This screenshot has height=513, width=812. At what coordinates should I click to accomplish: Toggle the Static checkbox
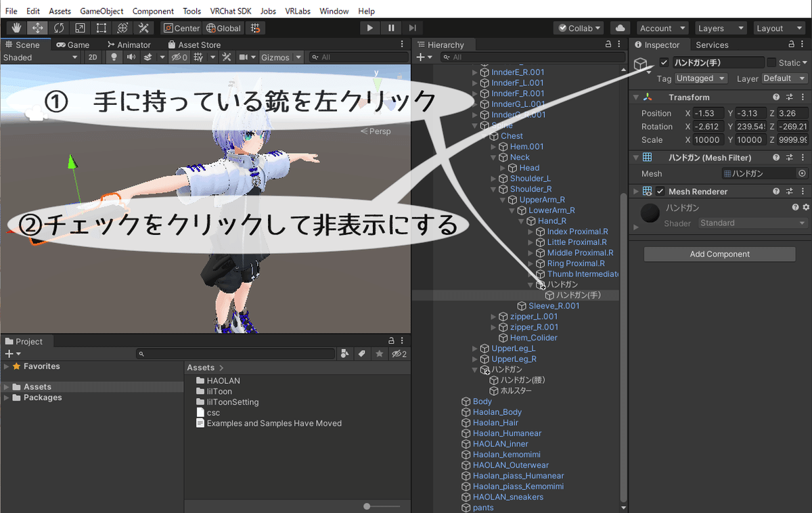[771, 62]
